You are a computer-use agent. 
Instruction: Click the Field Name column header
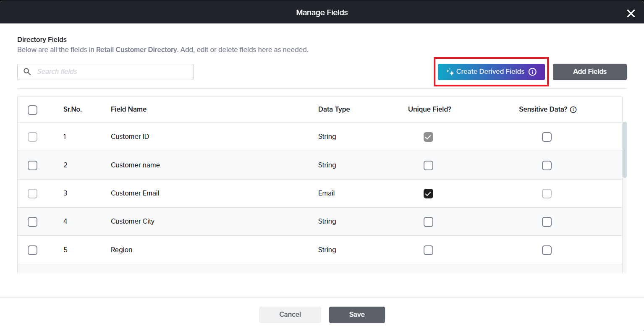tap(128, 109)
